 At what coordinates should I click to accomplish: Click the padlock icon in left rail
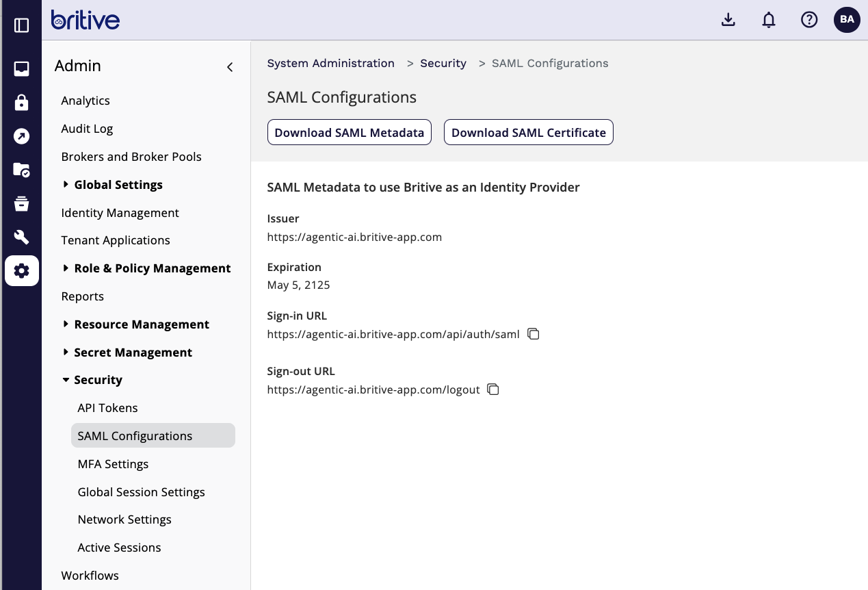tap(21, 103)
